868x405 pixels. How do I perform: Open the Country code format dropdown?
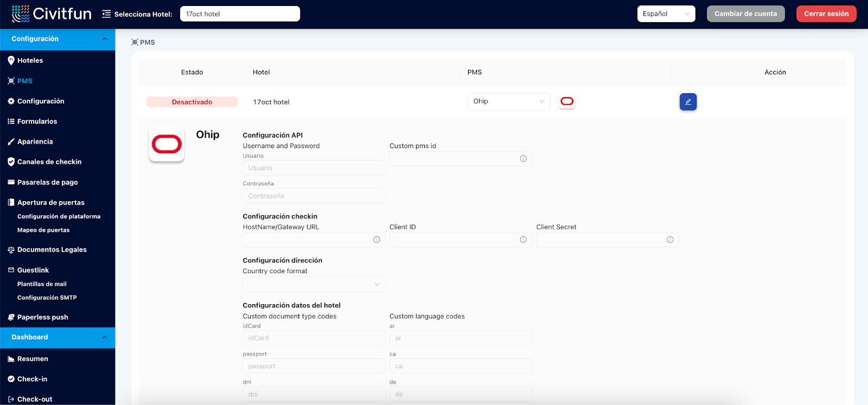(x=314, y=284)
